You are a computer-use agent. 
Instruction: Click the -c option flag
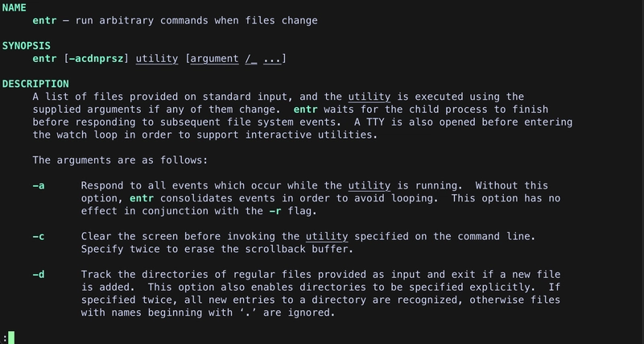pyautogui.click(x=39, y=237)
